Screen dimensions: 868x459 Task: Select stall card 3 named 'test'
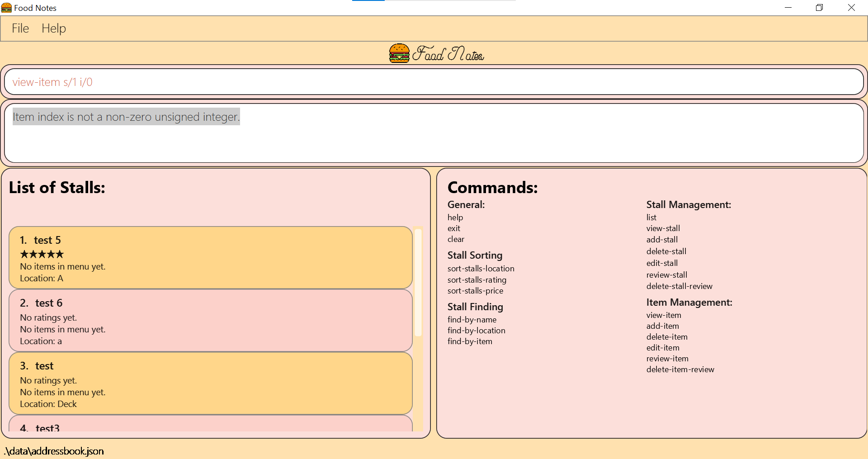point(211,383)
